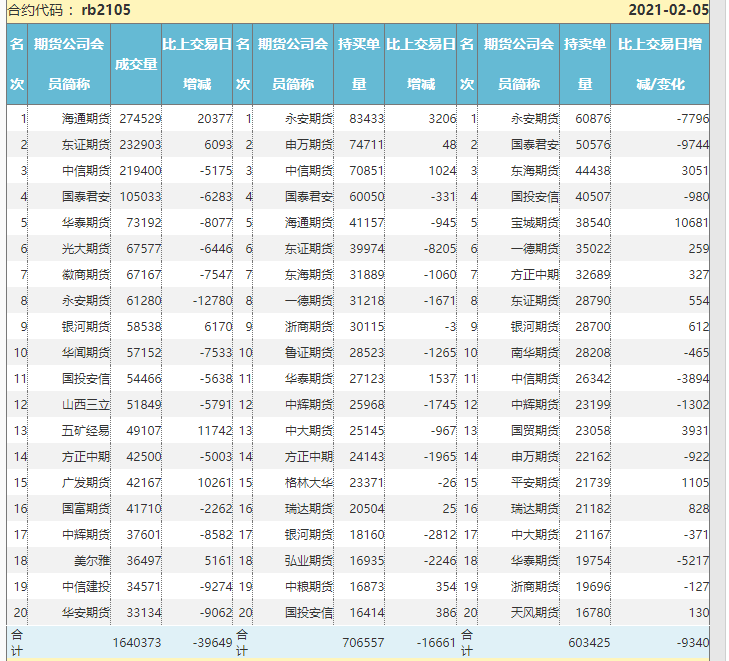Viewport: 729px width, 661px height.
Task: Select 徽商期货 in the volume list
Action: point(86,275)
